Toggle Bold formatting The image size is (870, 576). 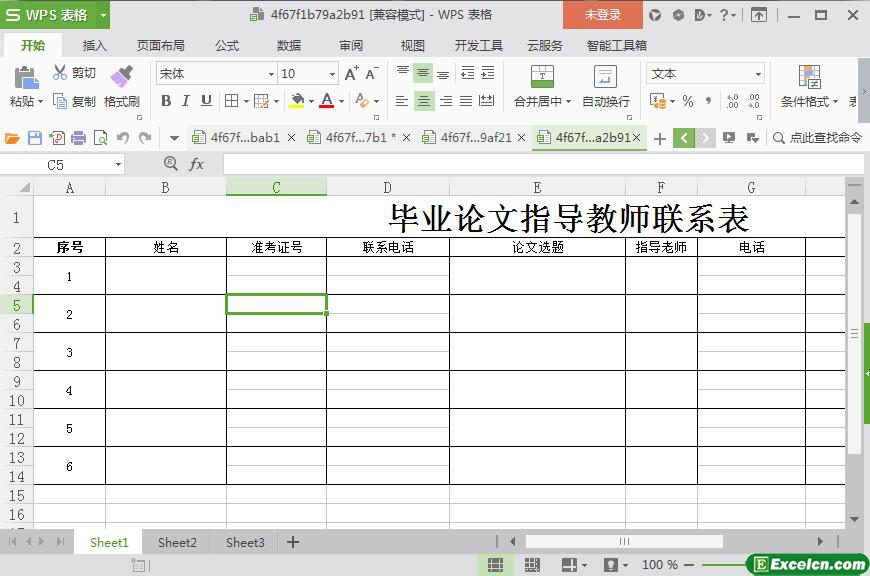point(166,101)
